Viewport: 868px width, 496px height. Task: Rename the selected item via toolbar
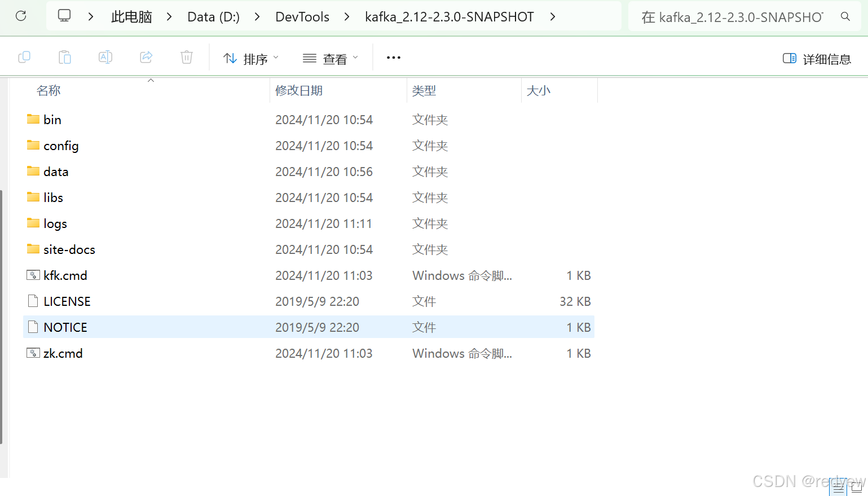(105, 57)
